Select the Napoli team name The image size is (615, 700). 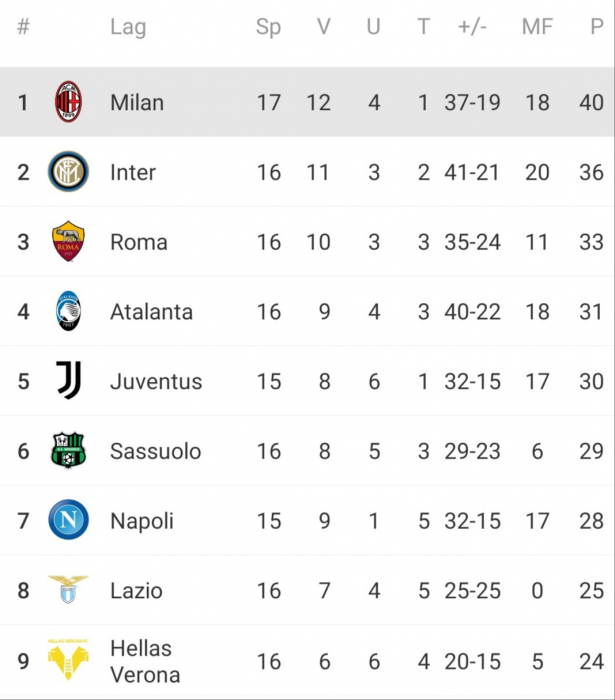coord(142,521)
